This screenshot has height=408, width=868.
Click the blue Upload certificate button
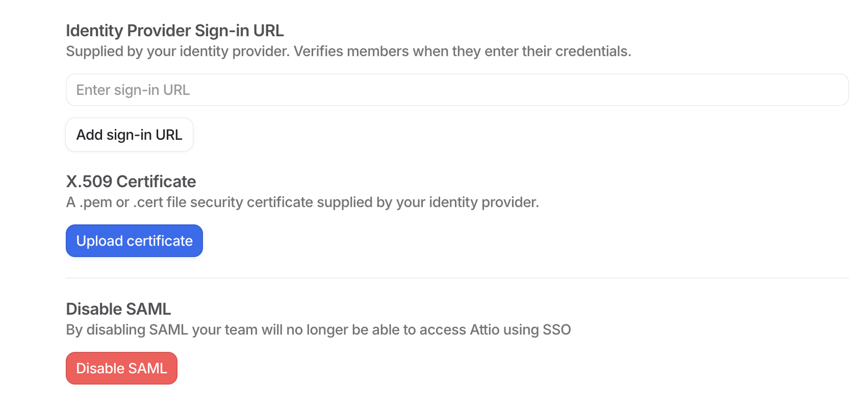[x=134, y=241]
